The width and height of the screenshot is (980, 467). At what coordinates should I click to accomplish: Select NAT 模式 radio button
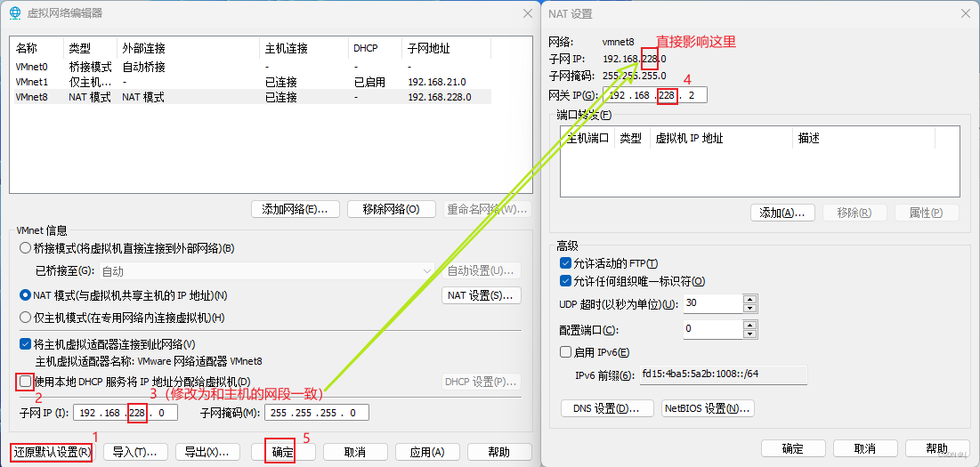click(x=25, y=294)
